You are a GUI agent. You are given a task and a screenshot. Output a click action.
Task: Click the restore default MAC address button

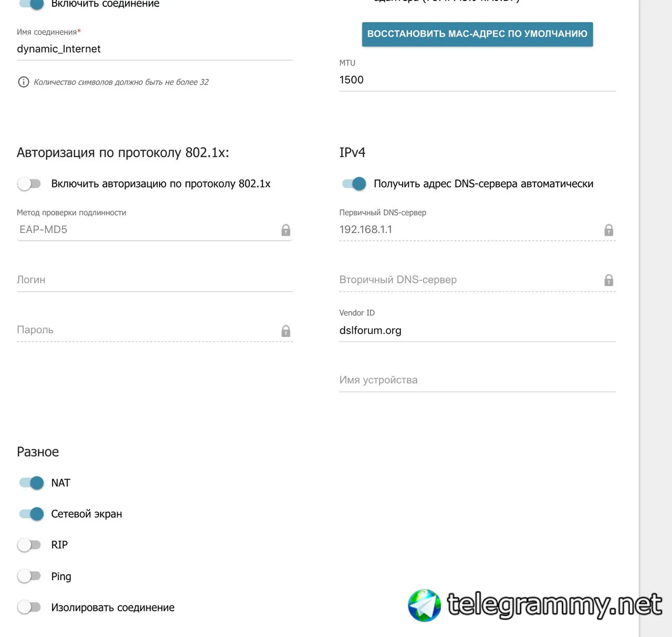(x=477, y=34)
